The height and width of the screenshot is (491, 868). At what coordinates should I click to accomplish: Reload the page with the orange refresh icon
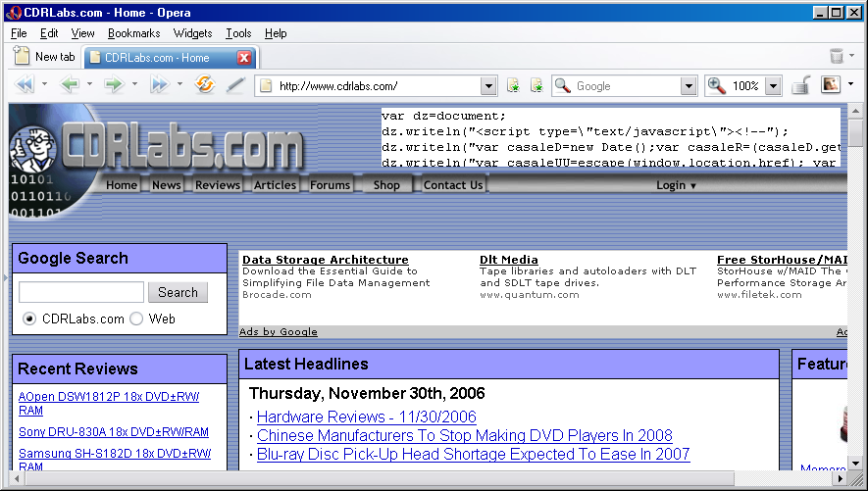(204, 85)
